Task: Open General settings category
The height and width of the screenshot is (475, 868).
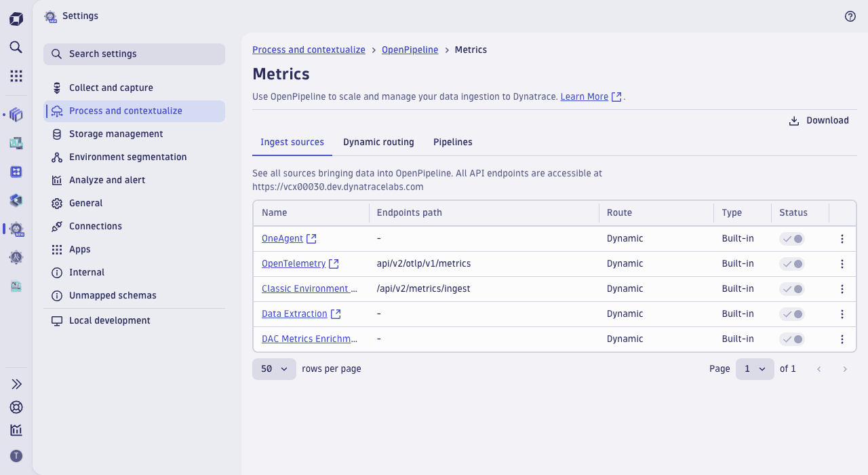Action: pyautogui.click(x=134, y=203)
